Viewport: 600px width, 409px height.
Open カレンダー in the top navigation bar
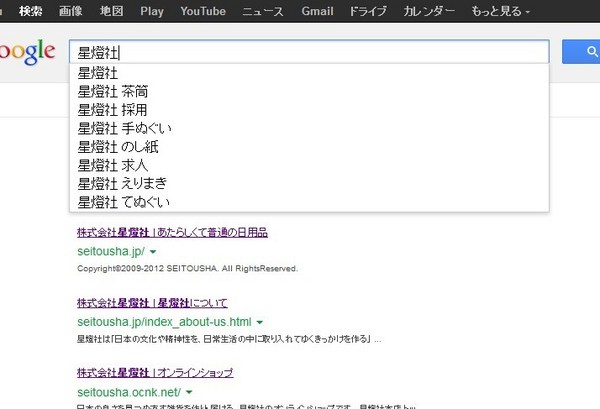tap(429, 11)
